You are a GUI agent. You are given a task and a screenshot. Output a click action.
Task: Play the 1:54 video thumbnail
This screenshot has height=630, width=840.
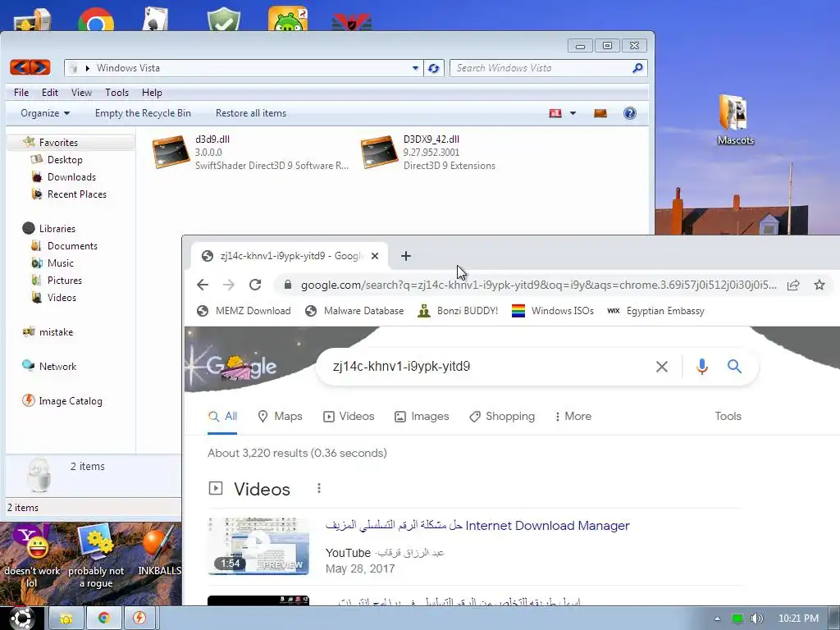point(258,546)
